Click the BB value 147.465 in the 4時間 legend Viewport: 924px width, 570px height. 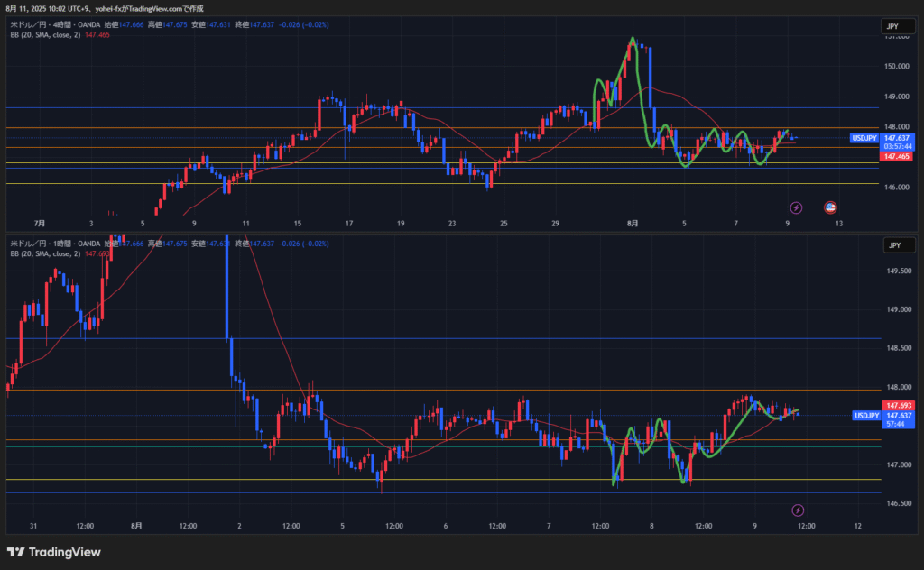[97, 35]
